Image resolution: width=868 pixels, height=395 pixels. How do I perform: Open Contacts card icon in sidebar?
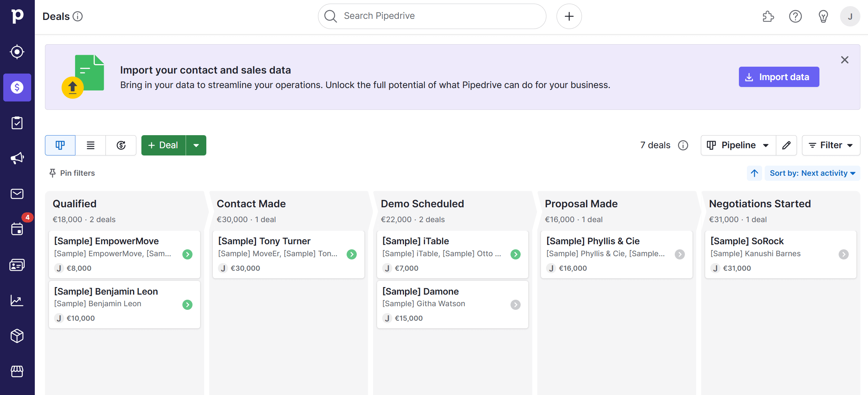click(x=17, y=265)
